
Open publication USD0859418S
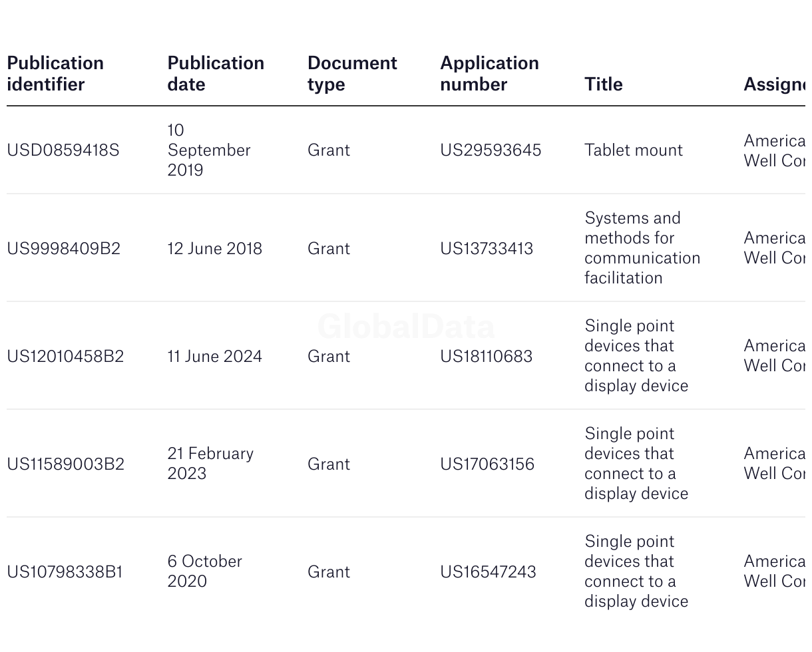click(63, 150)
